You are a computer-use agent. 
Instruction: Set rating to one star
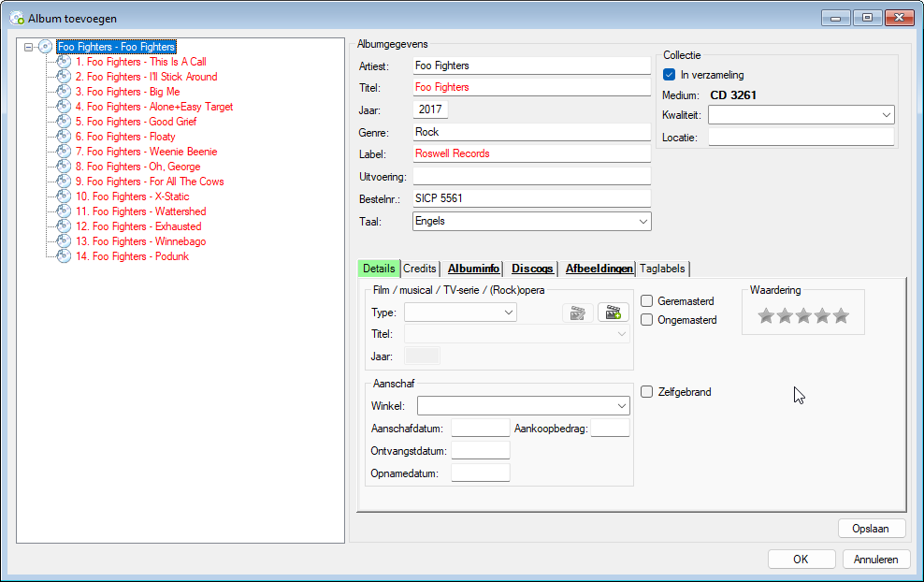tap(766, 315)
